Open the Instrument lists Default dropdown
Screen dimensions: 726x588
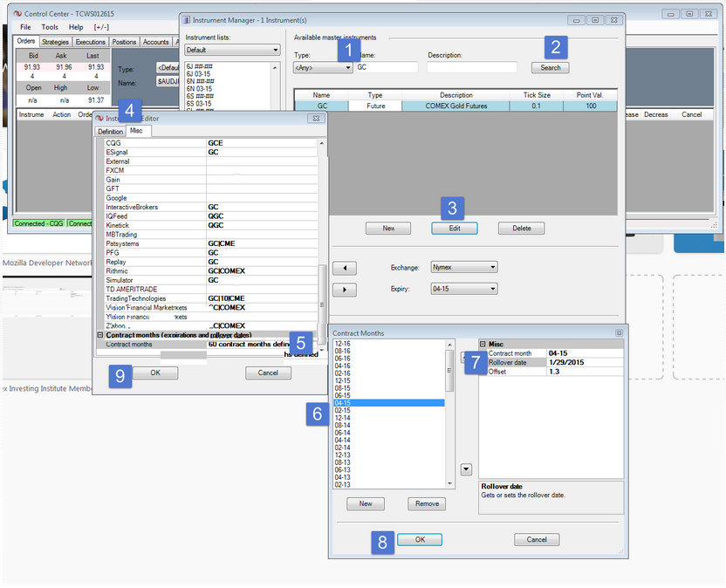tap(232, 50)
